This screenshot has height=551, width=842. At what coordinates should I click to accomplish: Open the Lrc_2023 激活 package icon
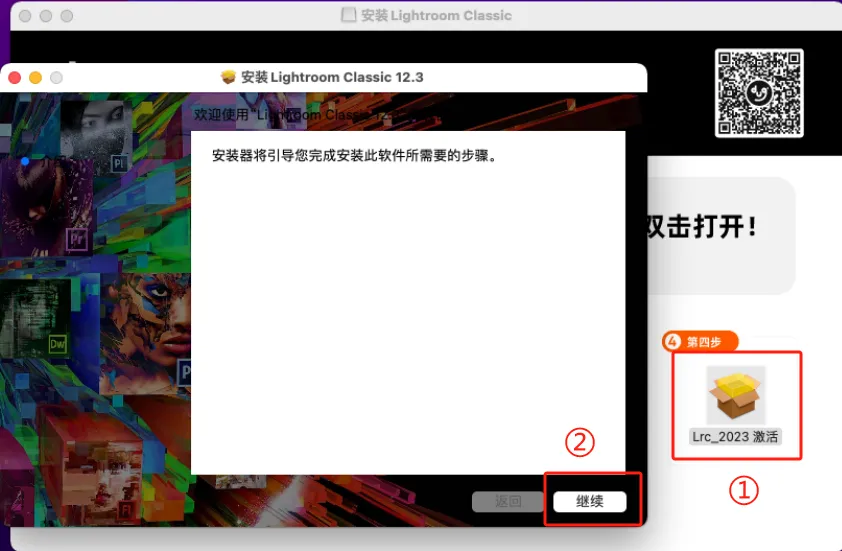[x=735, y=395]
